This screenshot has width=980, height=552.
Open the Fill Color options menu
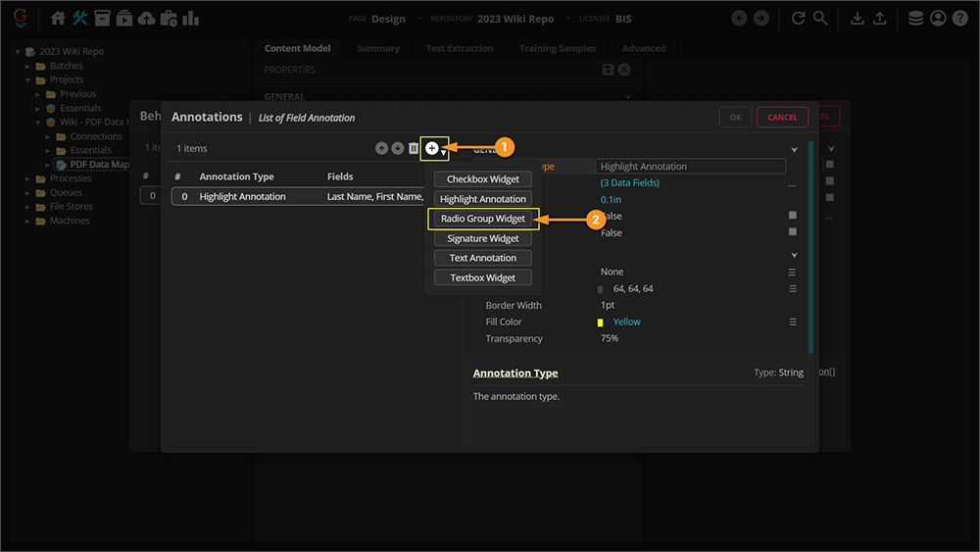(x=793, y=322)
